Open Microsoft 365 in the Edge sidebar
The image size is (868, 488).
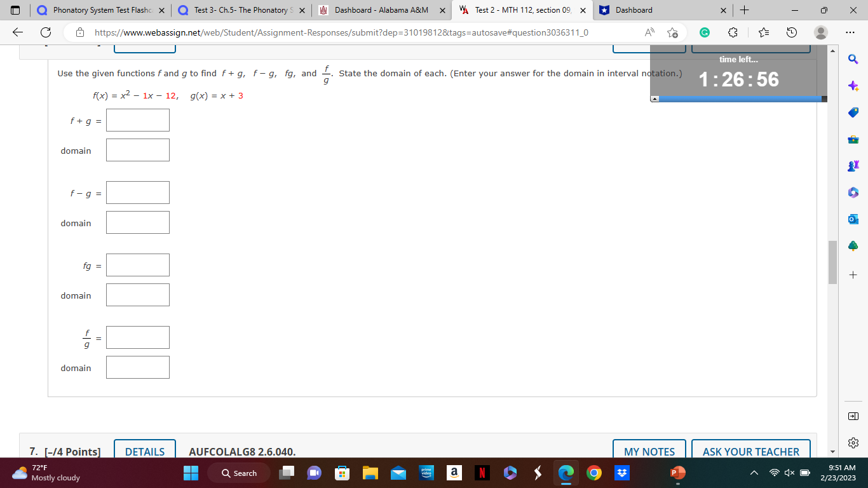point(853,193)
